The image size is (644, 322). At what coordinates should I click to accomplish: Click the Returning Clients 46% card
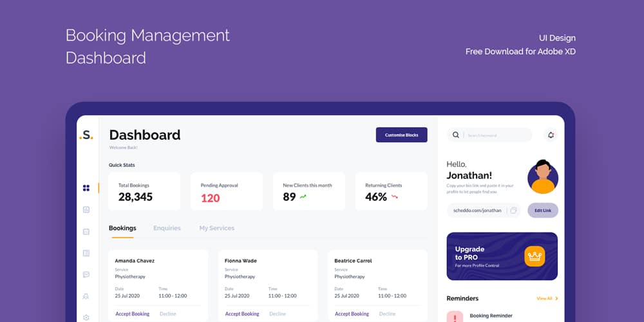click(x=392, y=191)
